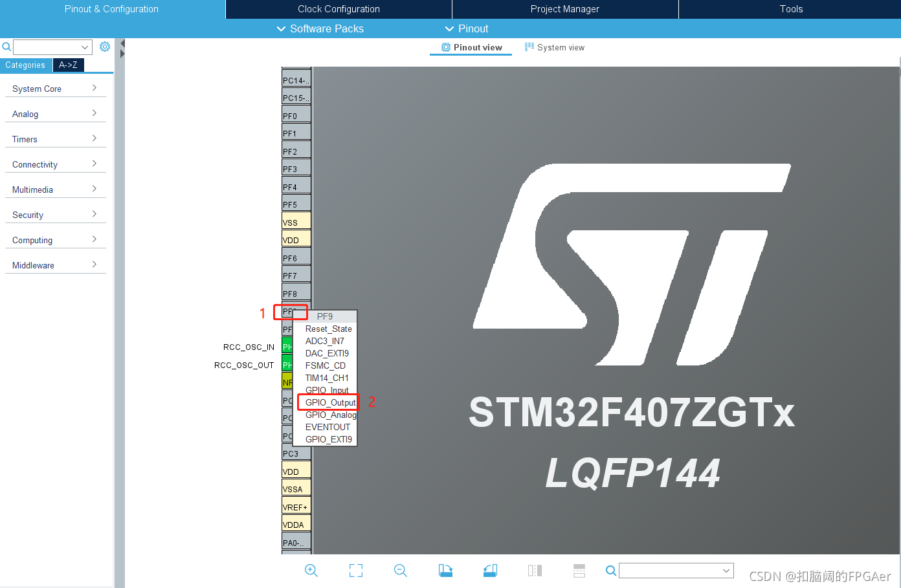The image size is (901, 588).
Task: Click pin VSSA on the chip
Action: 296,488
